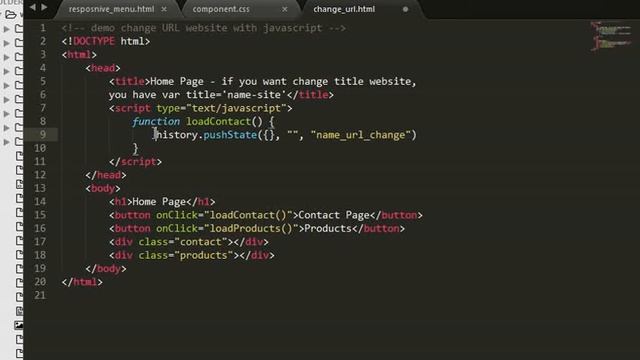Click the unsaved dot on change_url.html tab
The image size is (640, 360).
[x=405, y=9]
